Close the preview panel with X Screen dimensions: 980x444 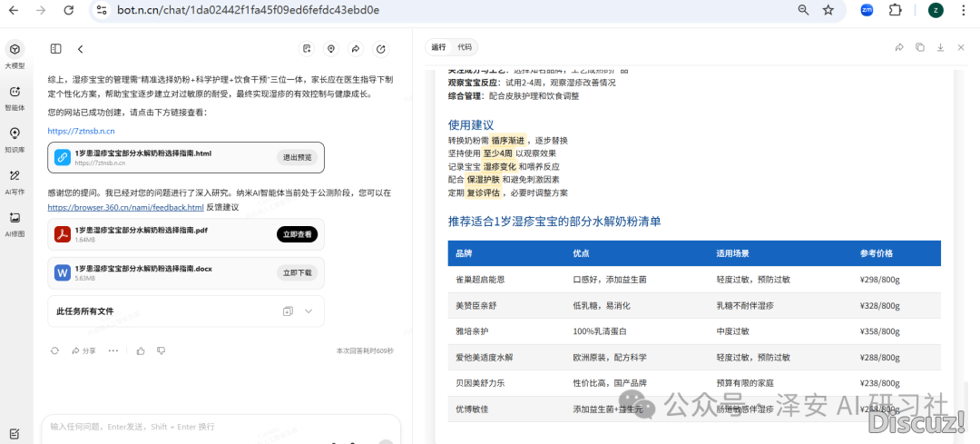(x=961, y=47)
